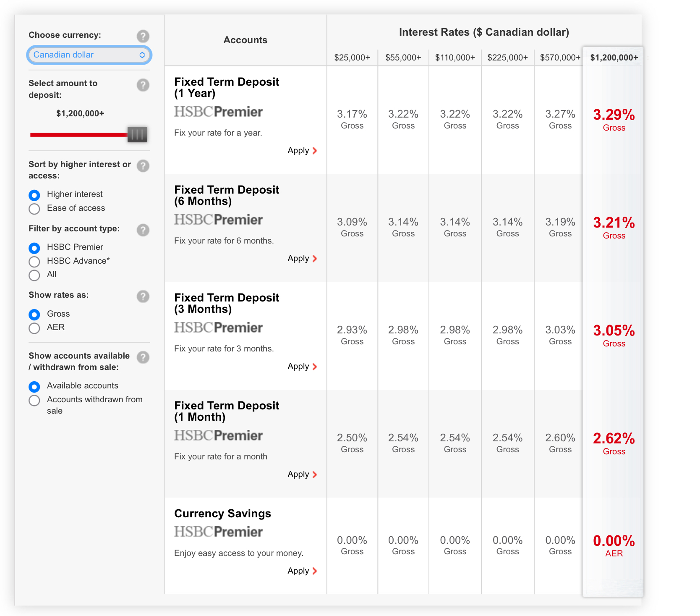Click highlighted 0.00% AER rate
This screenshot has height=616, width=700.
pos(614,545)
